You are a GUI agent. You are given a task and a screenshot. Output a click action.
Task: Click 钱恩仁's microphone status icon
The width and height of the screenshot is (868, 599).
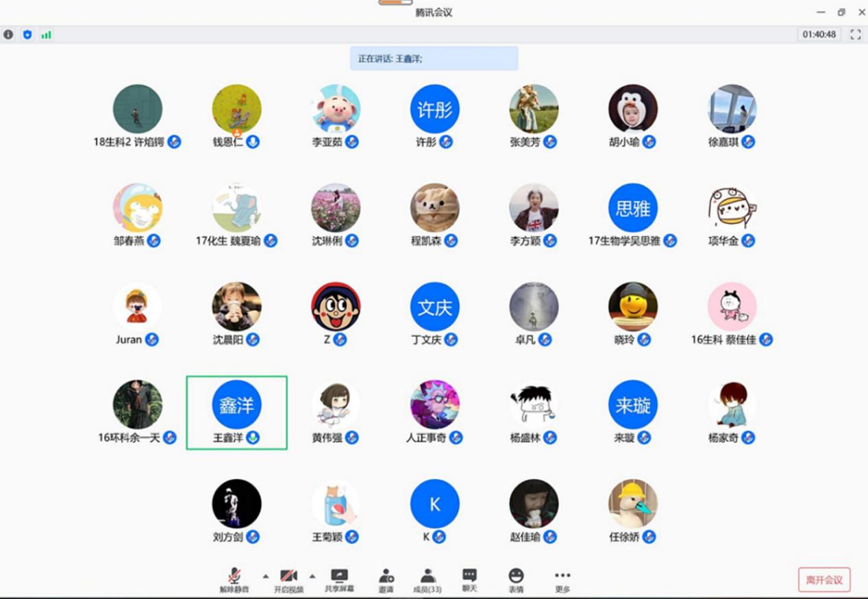pos(253,142)
